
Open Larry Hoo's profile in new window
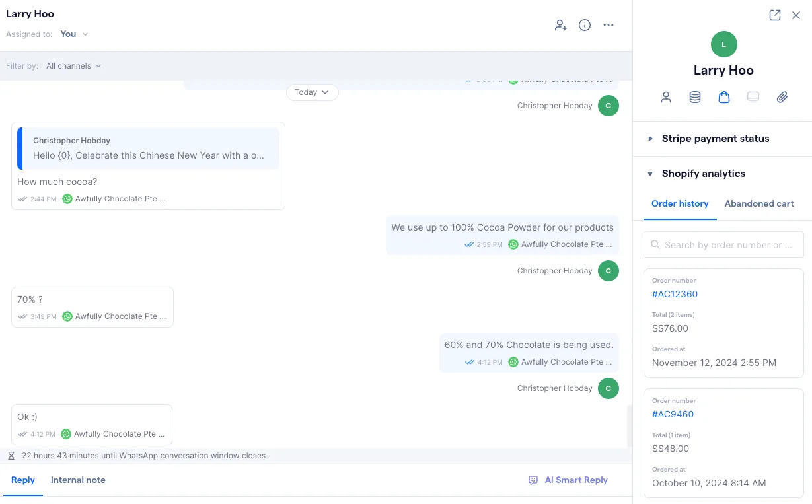[774, 15]
